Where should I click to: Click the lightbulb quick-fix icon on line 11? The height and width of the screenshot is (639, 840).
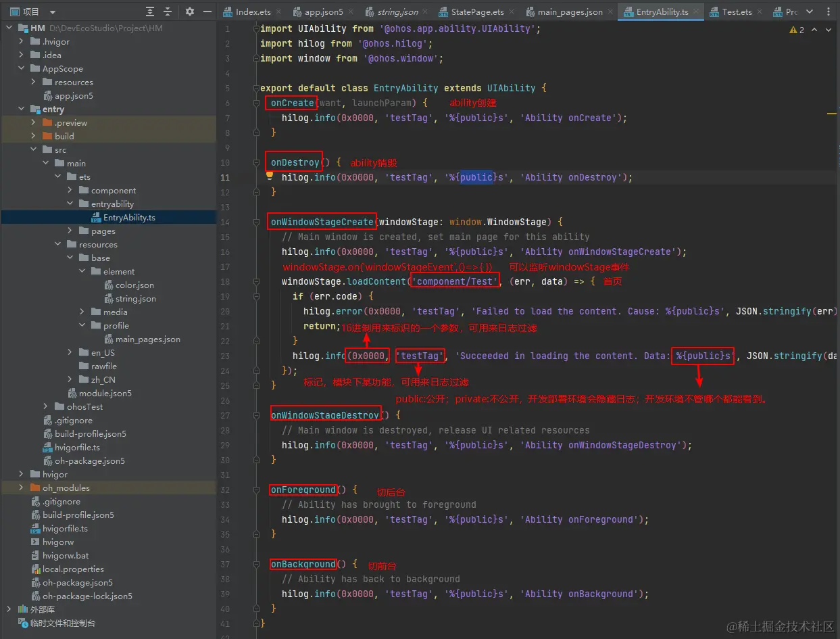270,176
